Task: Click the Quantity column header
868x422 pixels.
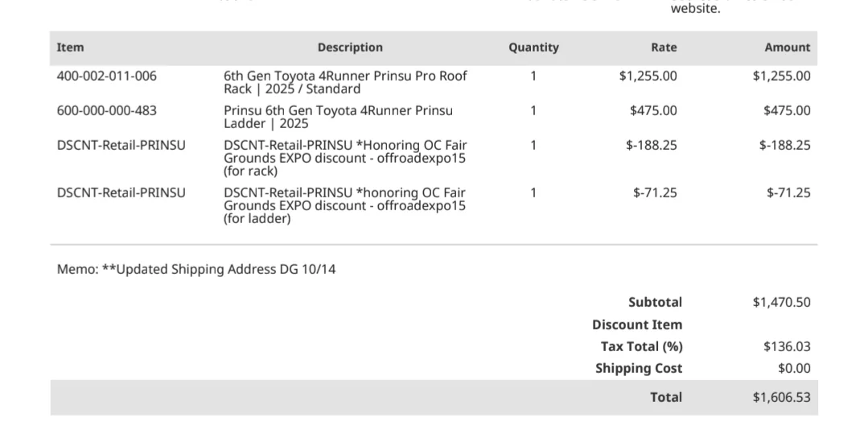Action: (x=533, y=48)
